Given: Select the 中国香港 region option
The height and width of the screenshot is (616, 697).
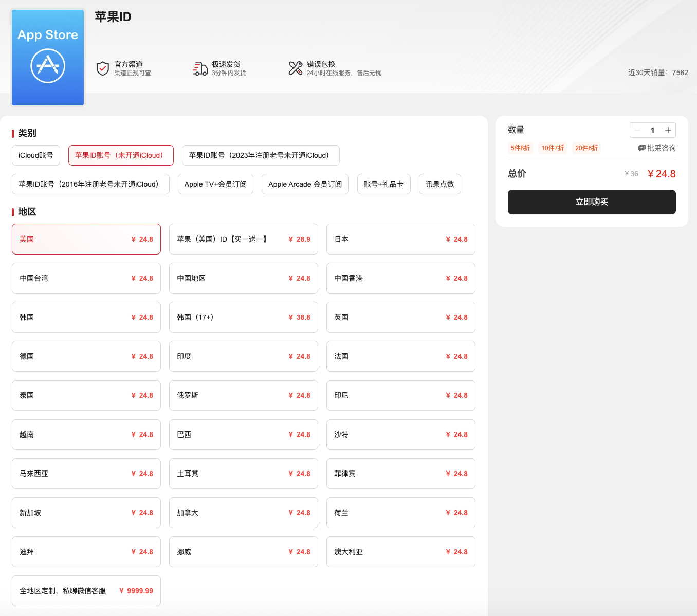Looking at the screenshot, I should [400, 278].
